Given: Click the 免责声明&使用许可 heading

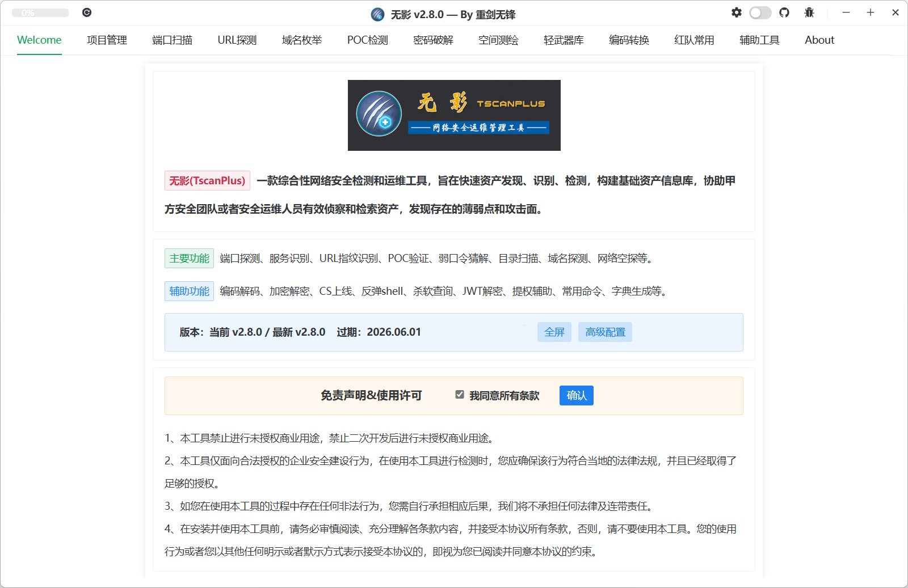Looking at the screenshot, I should (x=371, y=396).
